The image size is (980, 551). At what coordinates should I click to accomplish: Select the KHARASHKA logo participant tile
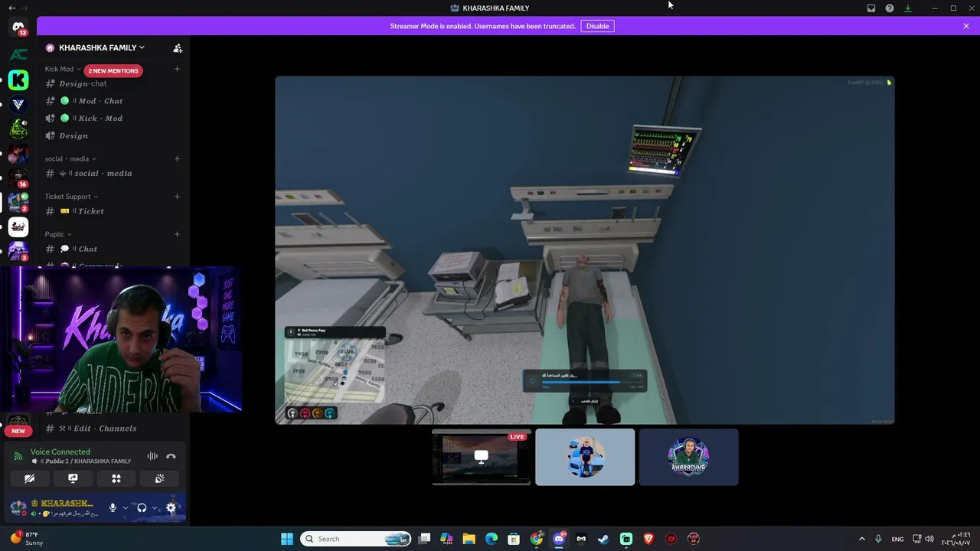688,457
